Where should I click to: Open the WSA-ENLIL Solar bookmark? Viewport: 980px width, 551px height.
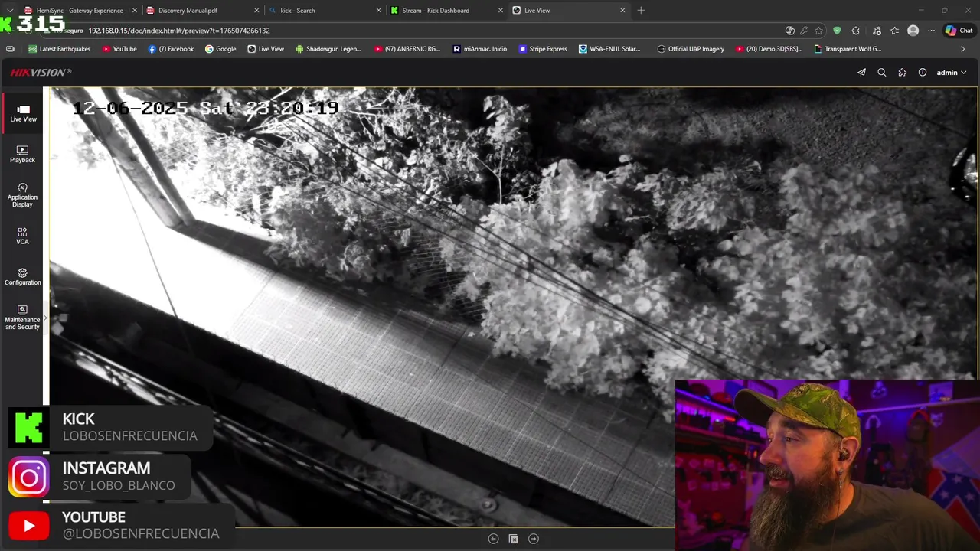coord(609,49)
